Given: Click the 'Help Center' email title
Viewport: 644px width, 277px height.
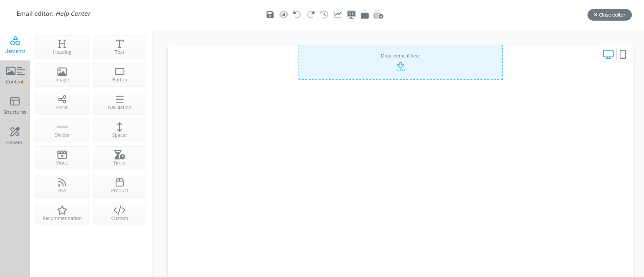Looking at the screenshot, I should pyautogui.click(x=73, y=14).
